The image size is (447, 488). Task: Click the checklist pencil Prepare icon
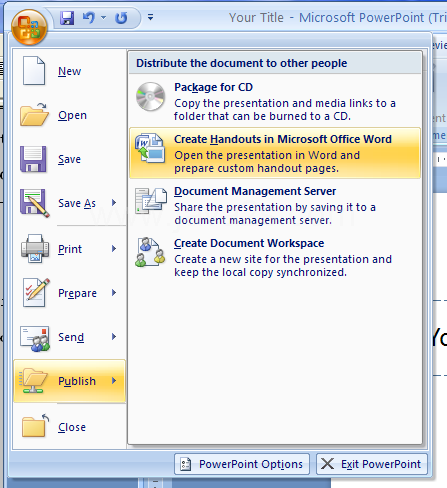(36, 292)
